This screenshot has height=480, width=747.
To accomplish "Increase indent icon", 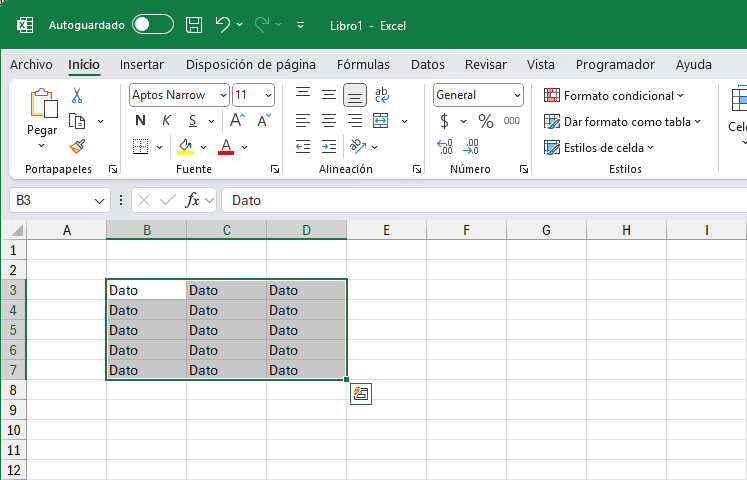I will tap(329, 147).
